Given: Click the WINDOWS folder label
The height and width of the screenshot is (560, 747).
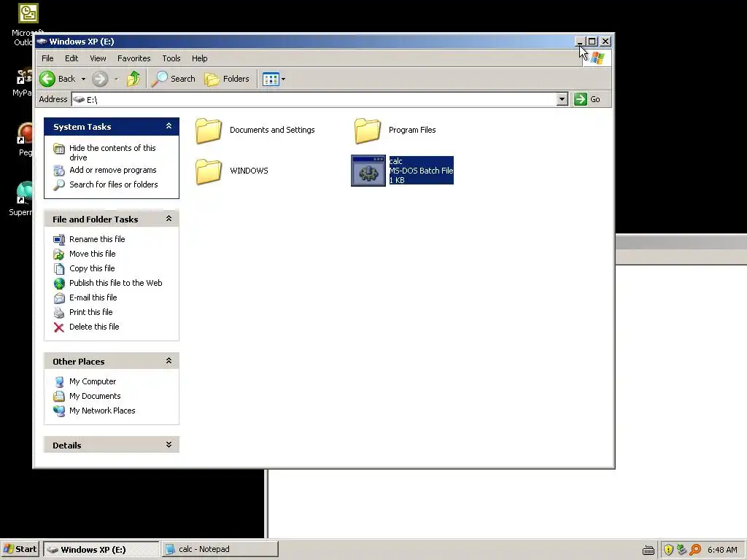Looking at the screenshot, I should click(249, 171).
